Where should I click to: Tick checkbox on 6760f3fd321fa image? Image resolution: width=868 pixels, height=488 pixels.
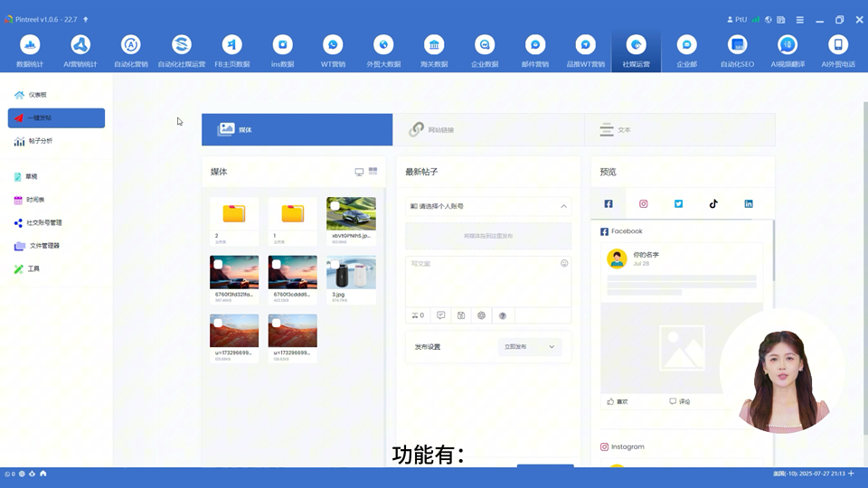click(218, 265)
